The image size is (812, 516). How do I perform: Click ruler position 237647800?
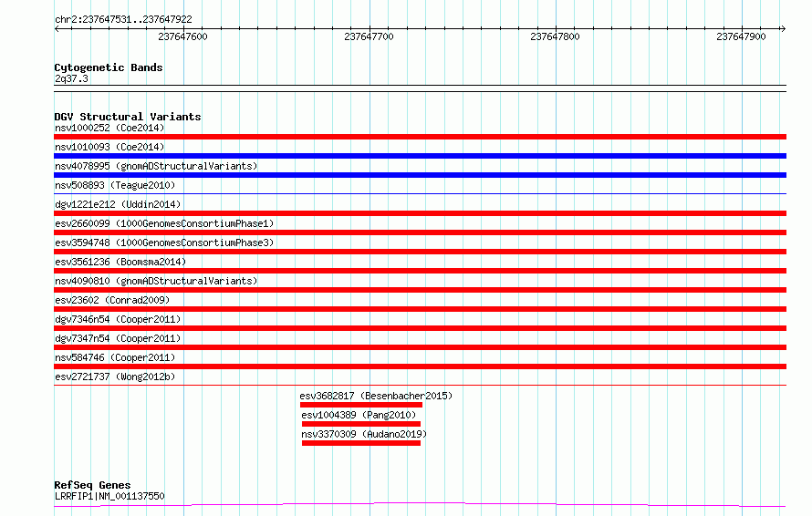tap(555, 36)
